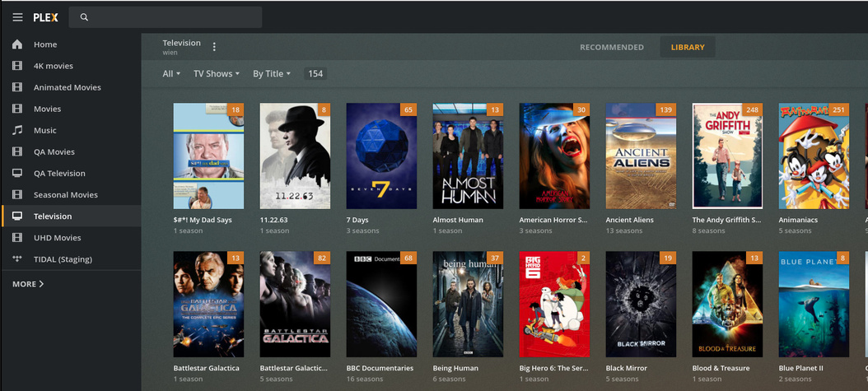
Task: Click '16 seasons' under BBC Documentaries
Action: pyautogui.click(x=365, y=379)
